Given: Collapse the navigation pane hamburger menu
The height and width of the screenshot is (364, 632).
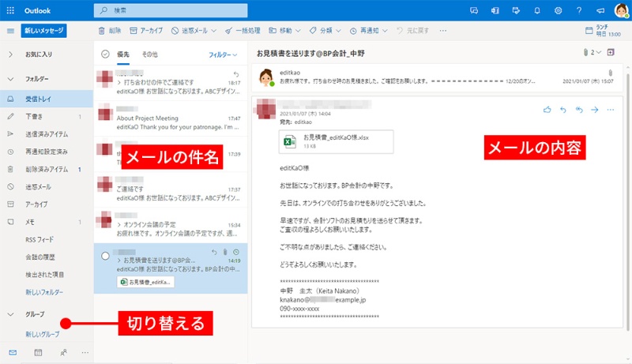Looking at the screenshot, I should (x=10, y=31).
